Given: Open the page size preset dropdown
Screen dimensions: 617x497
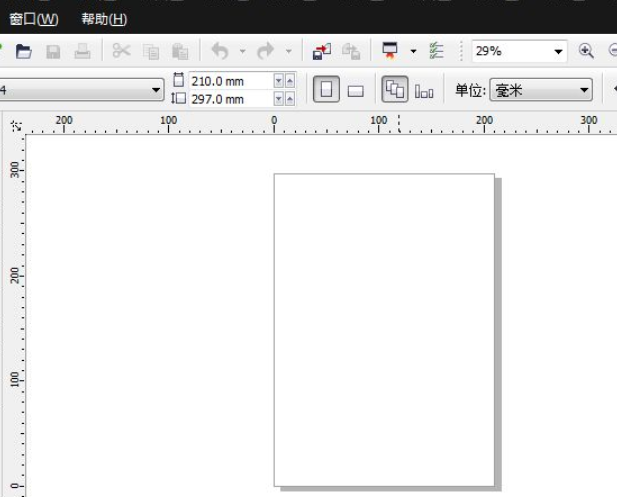Looking at the screenshot, I should 156,90.
